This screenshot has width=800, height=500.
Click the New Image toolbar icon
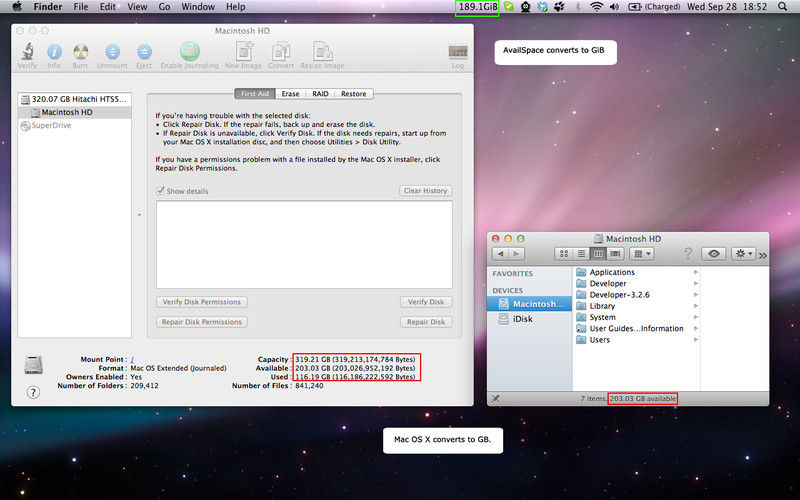(243, 51)
